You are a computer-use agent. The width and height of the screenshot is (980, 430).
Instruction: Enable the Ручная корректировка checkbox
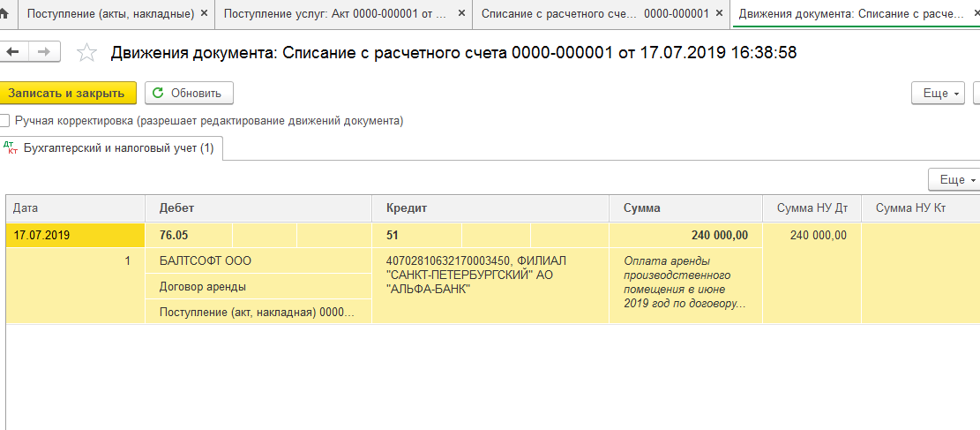pyautogui.click(x=5, y=120)
